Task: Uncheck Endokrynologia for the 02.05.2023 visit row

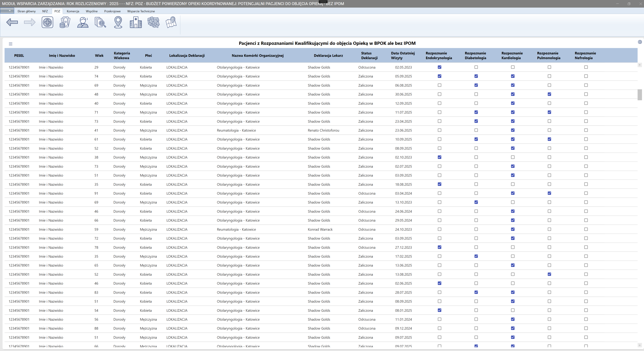Action: [439, 67]
